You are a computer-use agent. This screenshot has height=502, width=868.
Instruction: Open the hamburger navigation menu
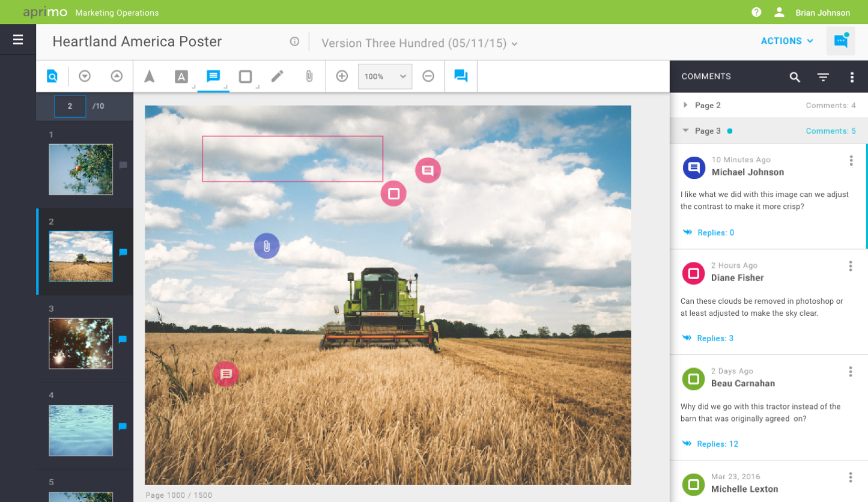(18, 40)
